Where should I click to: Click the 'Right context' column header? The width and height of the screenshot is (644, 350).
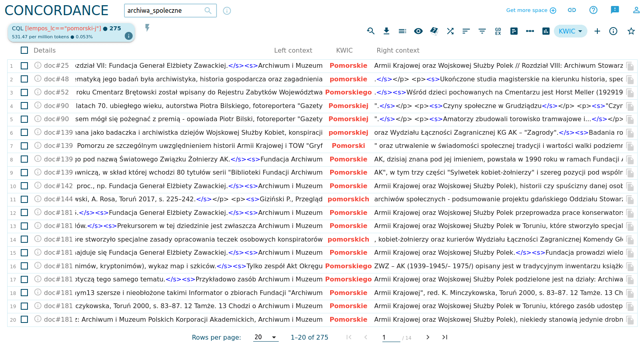(x=398, y=51)
